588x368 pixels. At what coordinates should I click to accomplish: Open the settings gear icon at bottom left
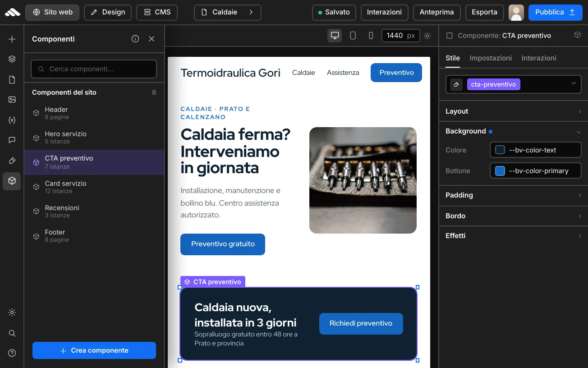(12, 313)
